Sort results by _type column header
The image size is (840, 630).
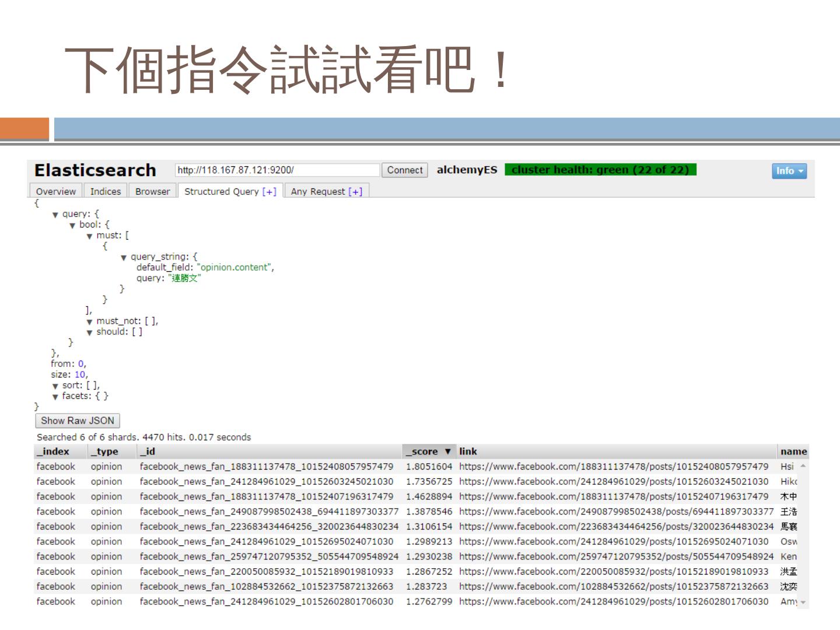coord(113,452)
